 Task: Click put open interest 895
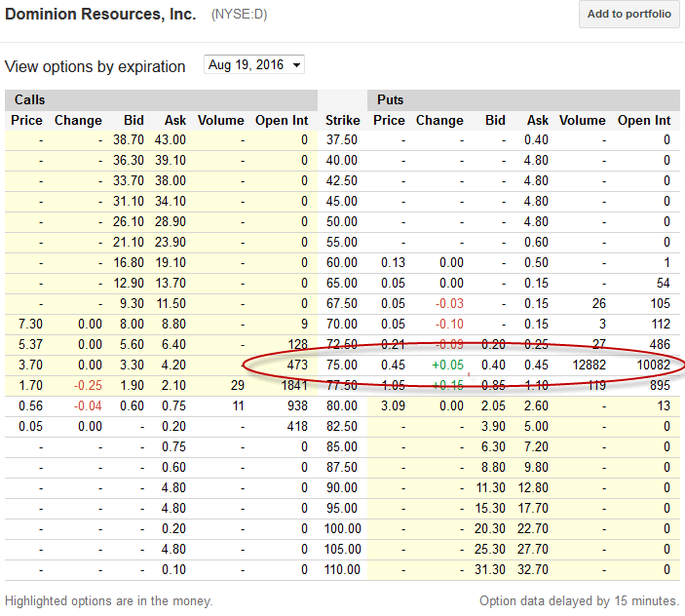click(660, 385)
